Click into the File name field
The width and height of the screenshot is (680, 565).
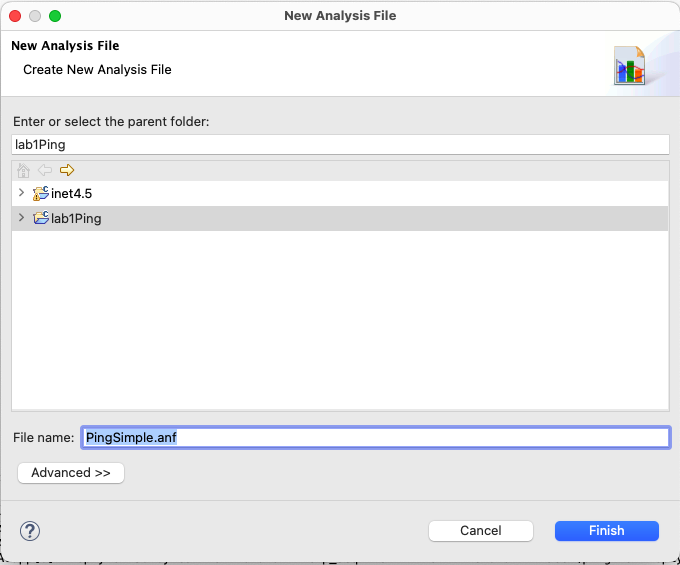(376, 438)
